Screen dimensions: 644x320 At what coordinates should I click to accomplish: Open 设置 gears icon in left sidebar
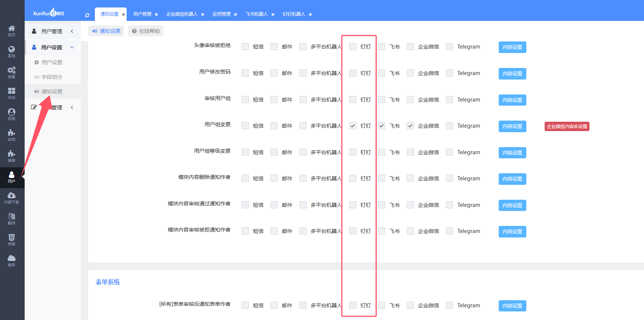click(12, 72)
